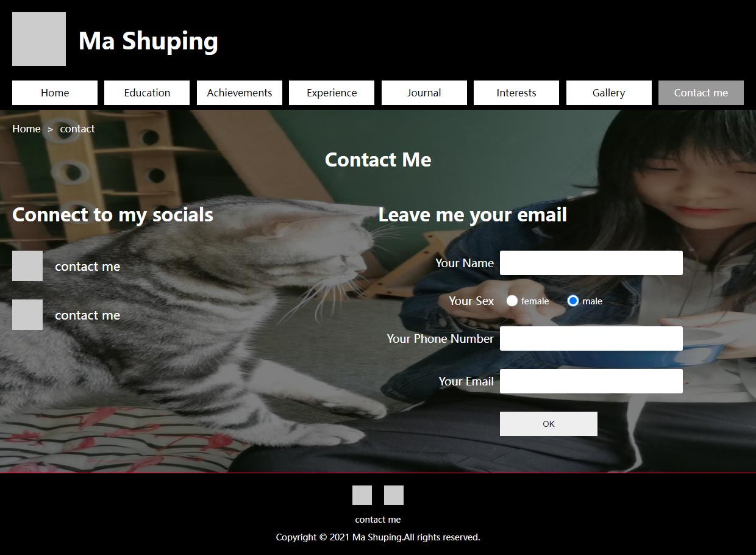Go to the Education page
756x555 pixels.
coord(147,93)
